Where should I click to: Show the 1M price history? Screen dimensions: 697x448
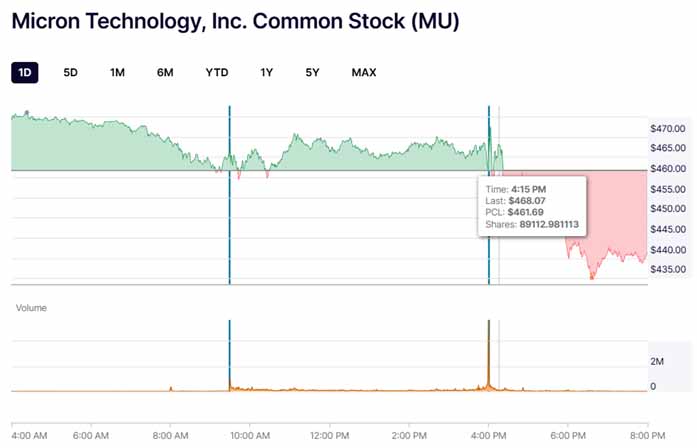[118, 72]
